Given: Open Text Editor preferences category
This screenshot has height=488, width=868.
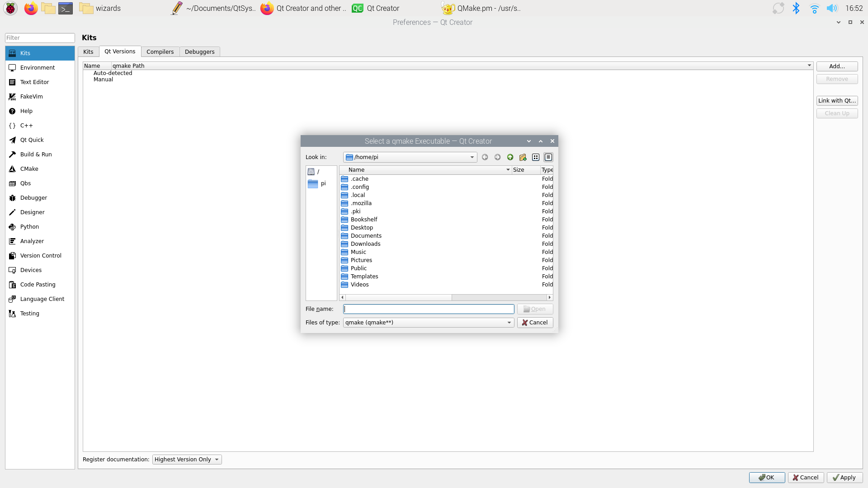Looking at the screenshot, I should pos(40,82).
